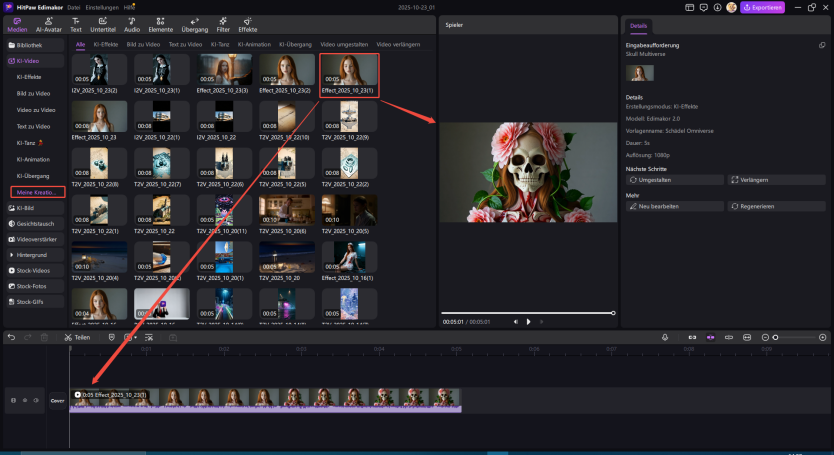
Task: Open the Übergang transitions panel
Action: [193, 24]
